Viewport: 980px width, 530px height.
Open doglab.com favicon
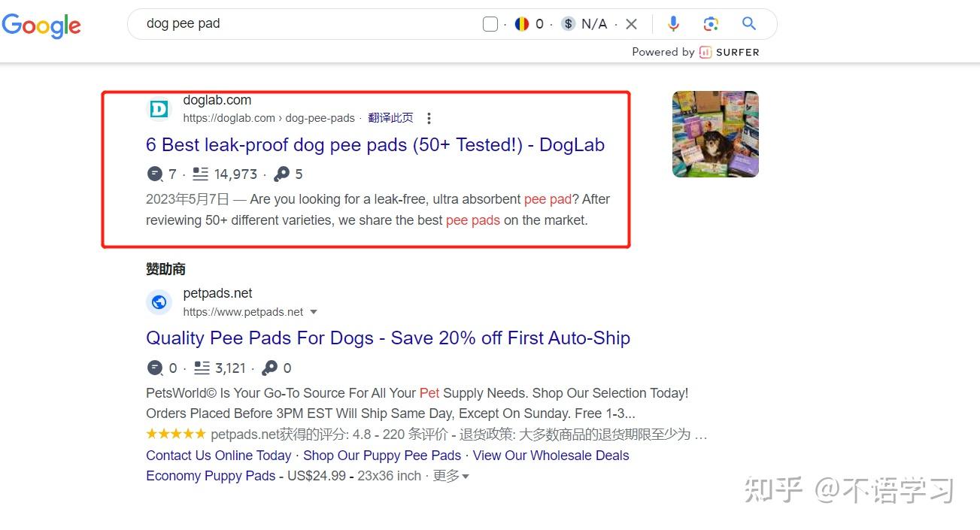click(x=159, y=110)
